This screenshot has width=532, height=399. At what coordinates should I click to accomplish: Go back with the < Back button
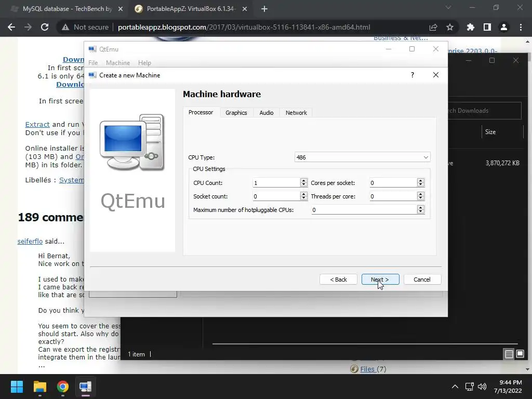click(338, 280)
